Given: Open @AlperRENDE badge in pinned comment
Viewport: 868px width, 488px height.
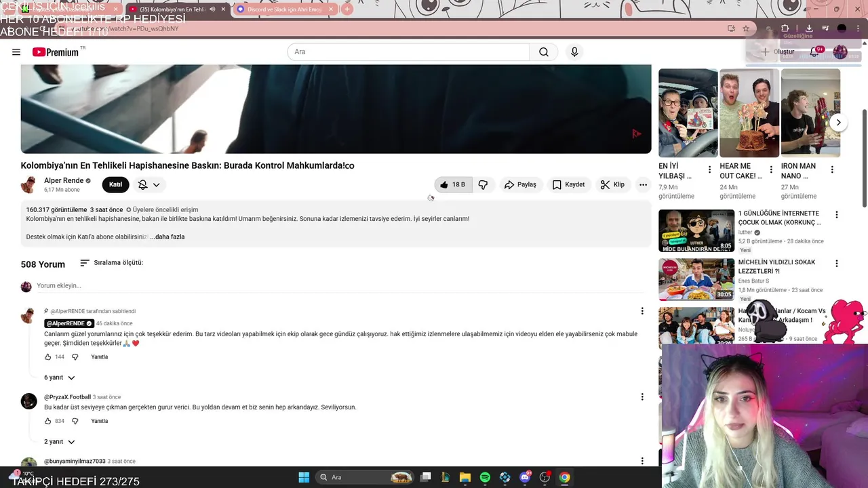Looking at the screenshot, I should pyautogui.click(x=69, y=323).
